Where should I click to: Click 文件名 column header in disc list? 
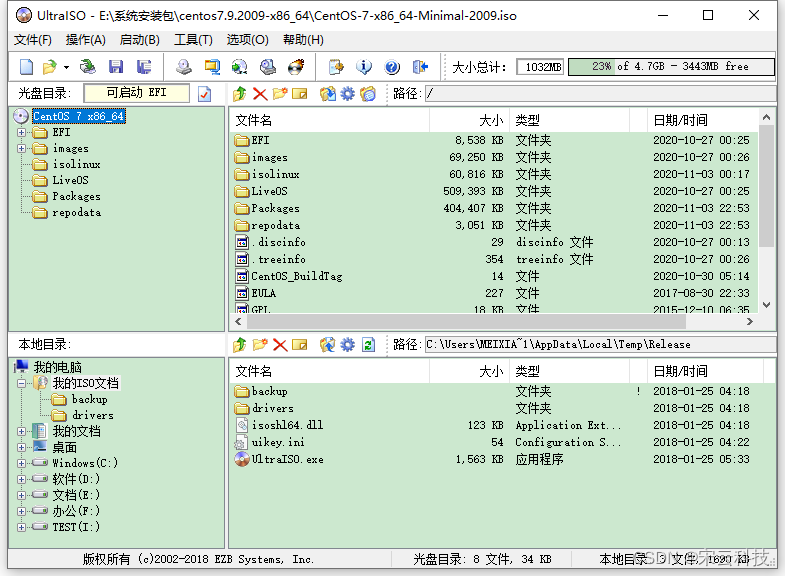click(x=329, y=121)
